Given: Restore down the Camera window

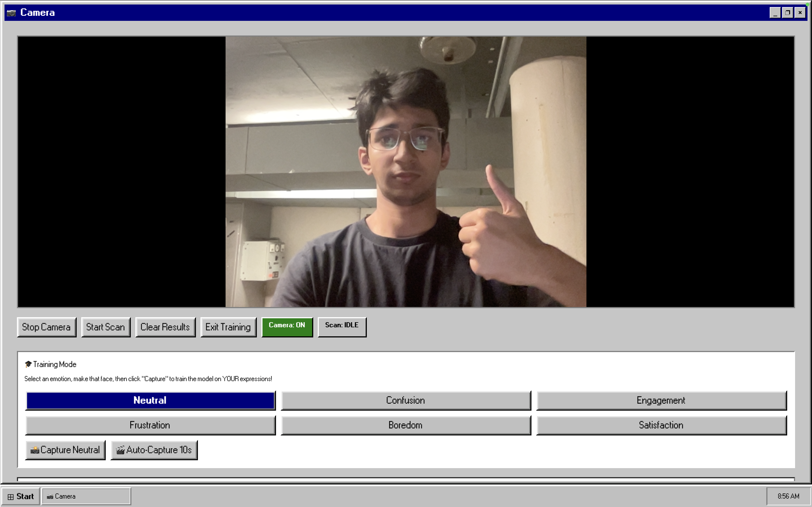Looking at the screenshot, I should 787,13.
